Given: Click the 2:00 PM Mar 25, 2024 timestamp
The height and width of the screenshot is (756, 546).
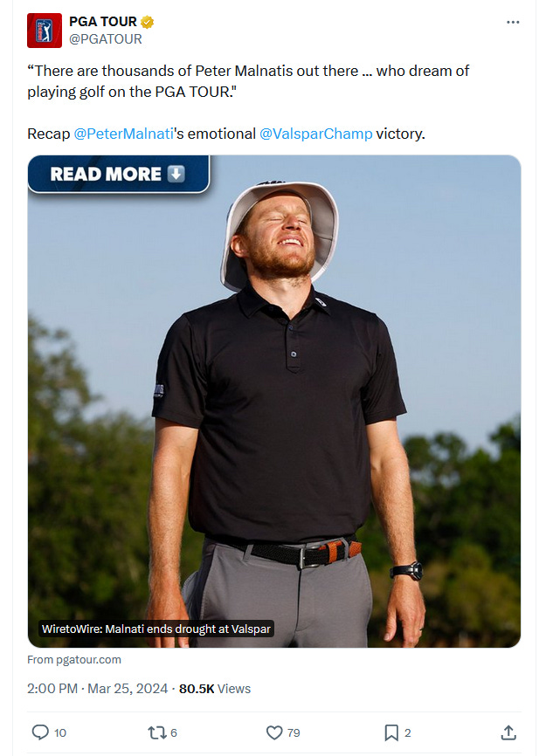Looking at the screenshot, I should (98, 689).
